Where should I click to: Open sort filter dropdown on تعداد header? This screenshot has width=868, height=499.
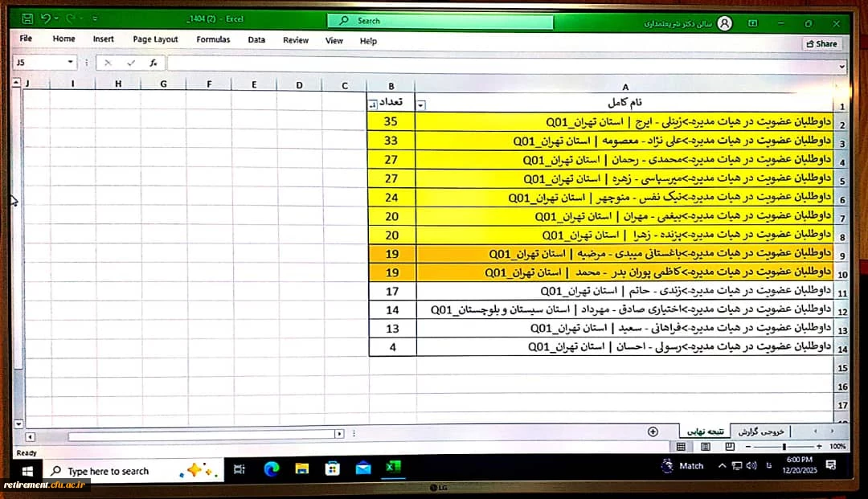371,104
